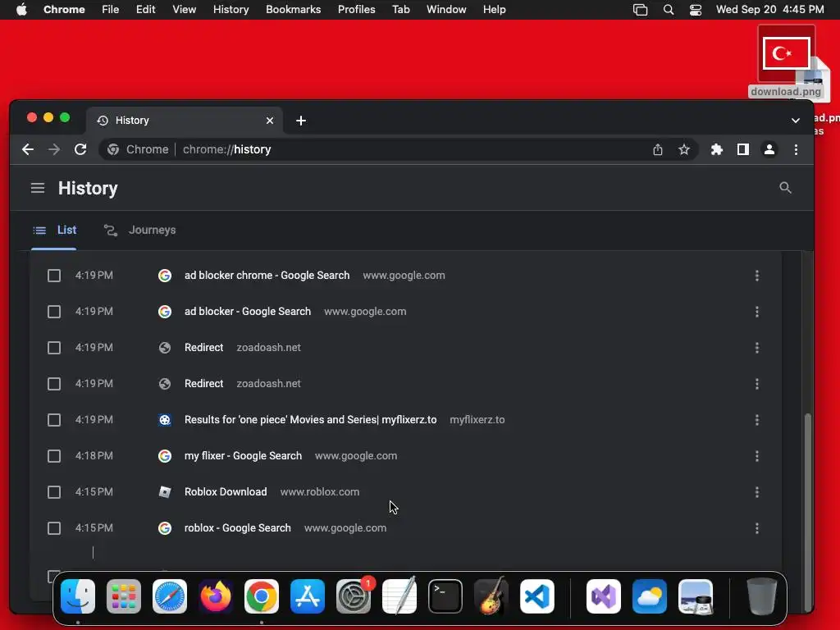Image resolution: width=840 pixels, height=630 pixels.
Task: Click the zoadoash.net domain of first Redirect
Action: pyautogui.click(x=268, y=348)
